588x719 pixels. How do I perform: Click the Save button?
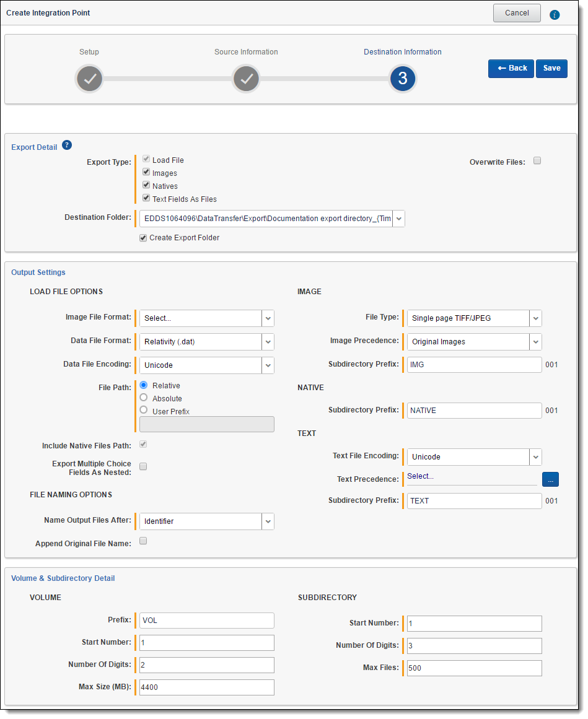coord(552,68)
